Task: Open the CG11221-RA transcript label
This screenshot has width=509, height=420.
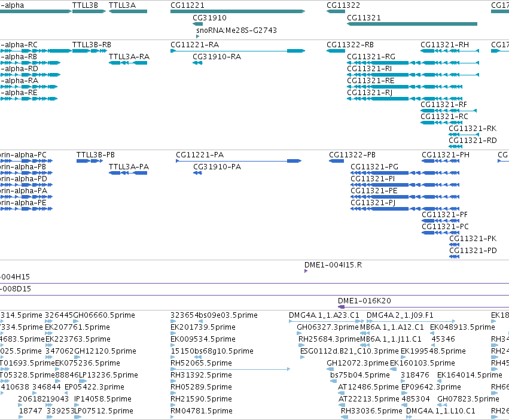Action: point(195,45)
